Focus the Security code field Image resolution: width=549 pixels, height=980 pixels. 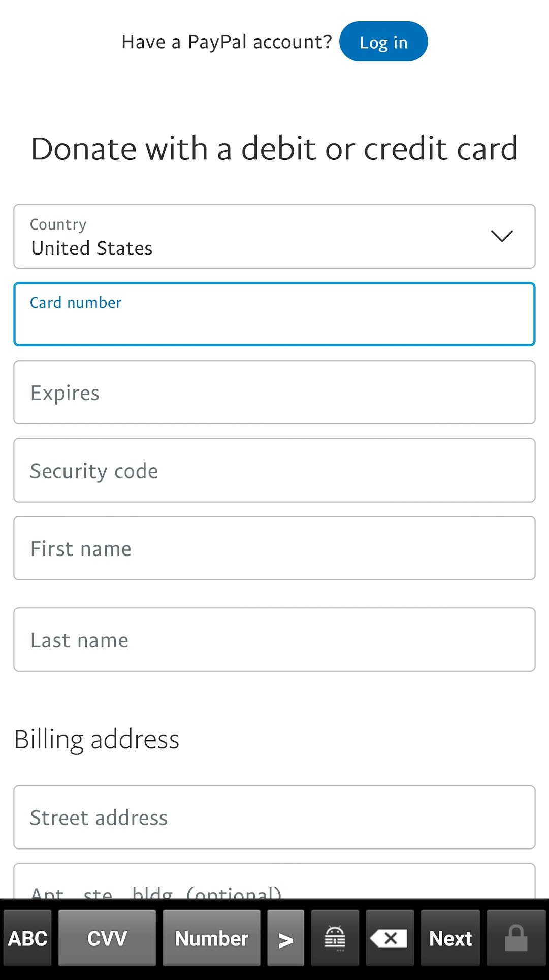coord(274,470)
